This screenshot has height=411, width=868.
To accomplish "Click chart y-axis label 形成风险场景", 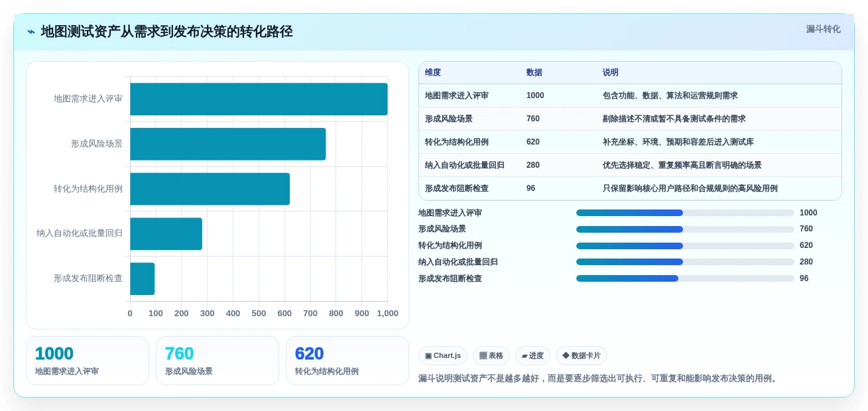I will click(x=97, y=144).
